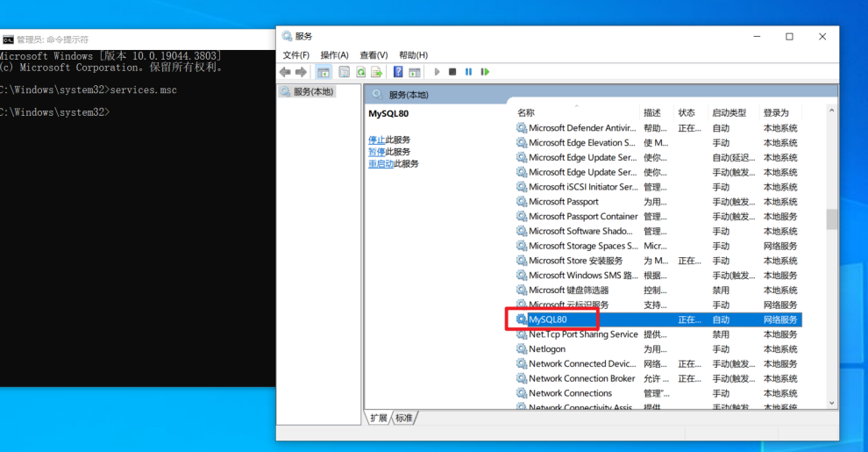Click the Services window title bar icon
Viewport: 868px width, 452px height.
(x=287, y=36)
